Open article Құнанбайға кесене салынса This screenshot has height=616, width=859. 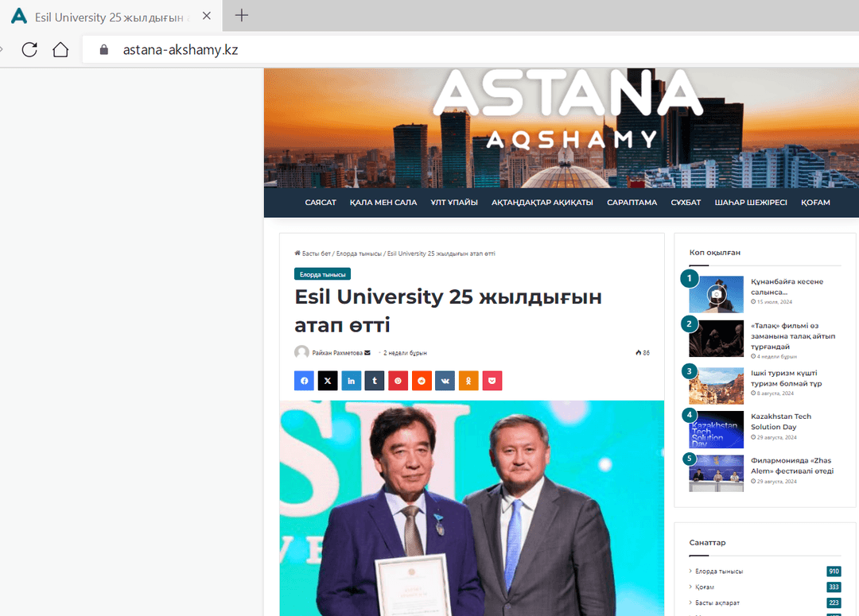coord(787,286)
